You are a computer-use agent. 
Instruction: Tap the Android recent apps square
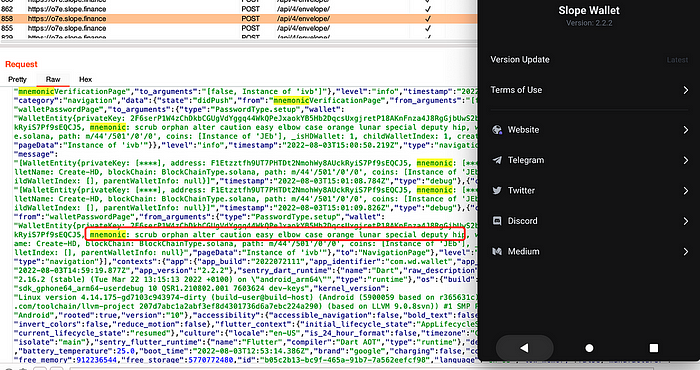(x=654, y=348)
